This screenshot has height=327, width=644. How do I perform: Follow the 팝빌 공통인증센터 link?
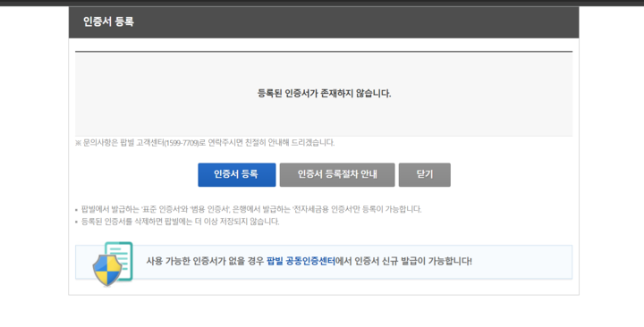pyautogui.click(x=301, y=262)
